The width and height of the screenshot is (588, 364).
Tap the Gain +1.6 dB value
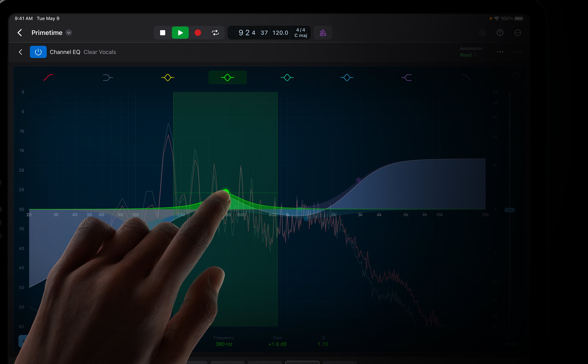click(277, 344)
